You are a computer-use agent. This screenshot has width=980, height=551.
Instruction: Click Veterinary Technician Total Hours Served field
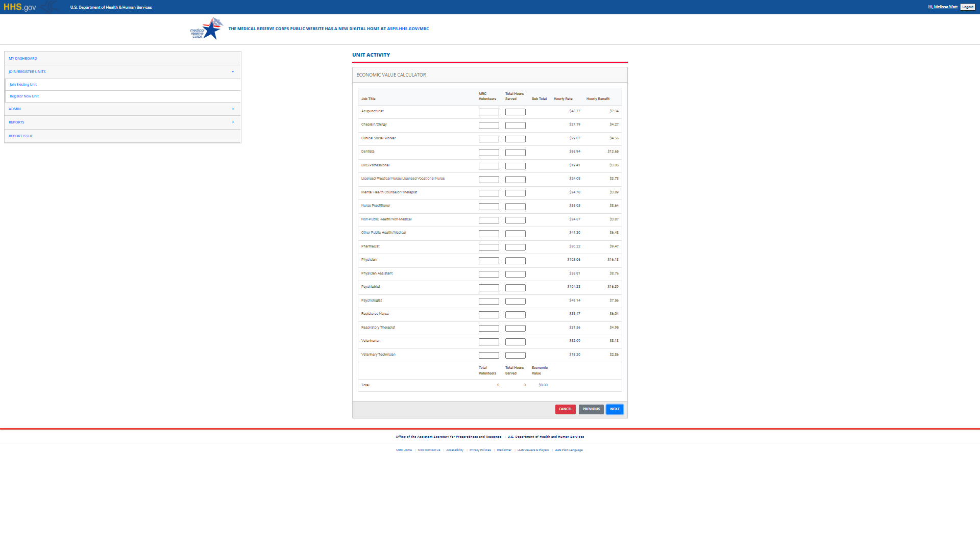(x=515, y=356)
